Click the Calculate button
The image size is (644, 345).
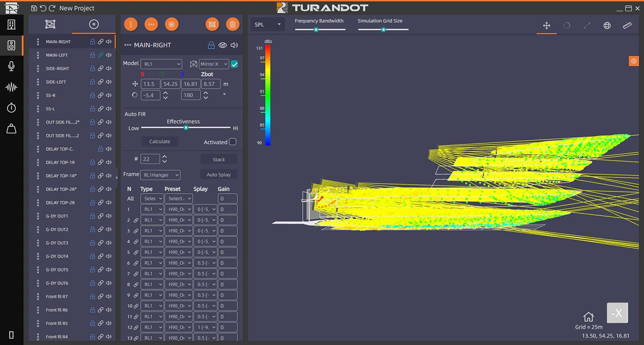point(160,142)
